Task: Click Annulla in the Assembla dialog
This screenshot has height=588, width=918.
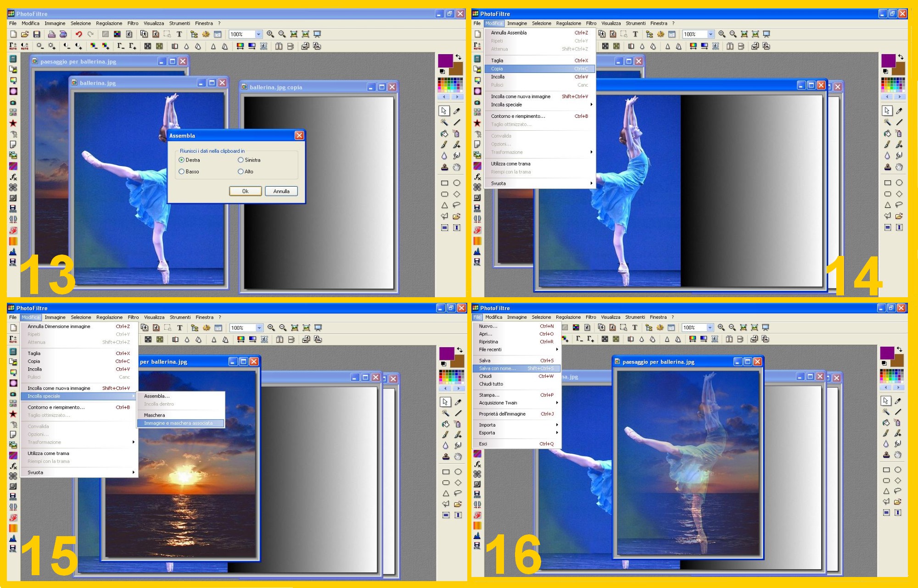Action: pos(281,191)
